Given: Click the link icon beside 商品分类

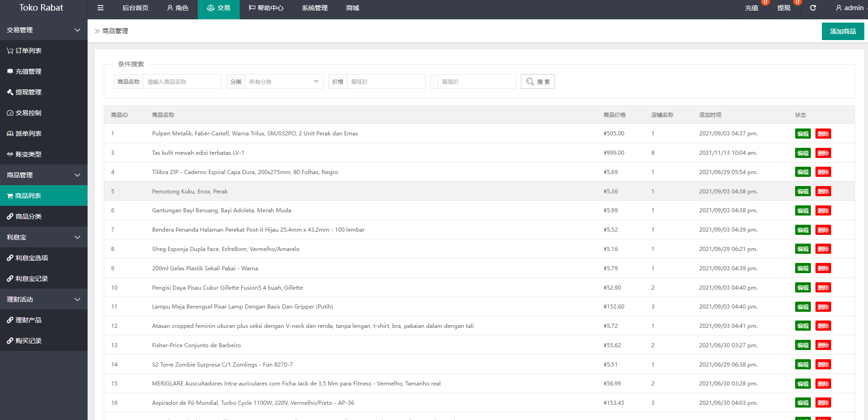Looking at the screenshot, I should pyautogui.click(x=10, y=216).
